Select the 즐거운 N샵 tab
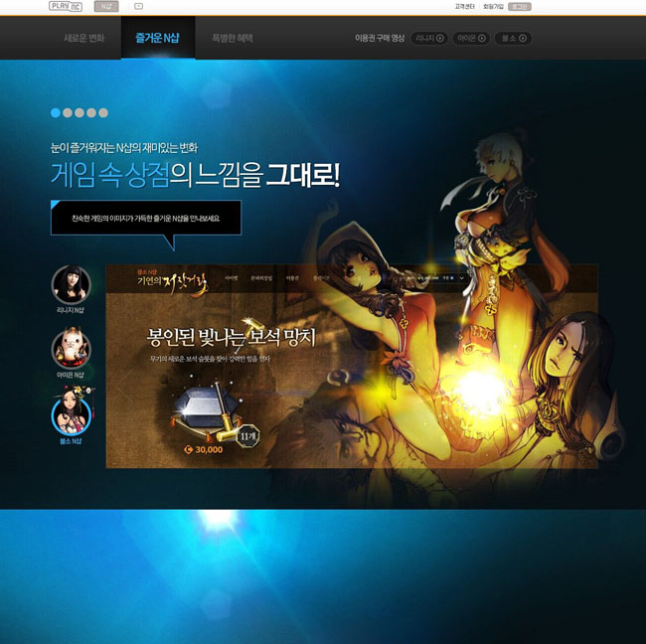 tap(158, 38)
